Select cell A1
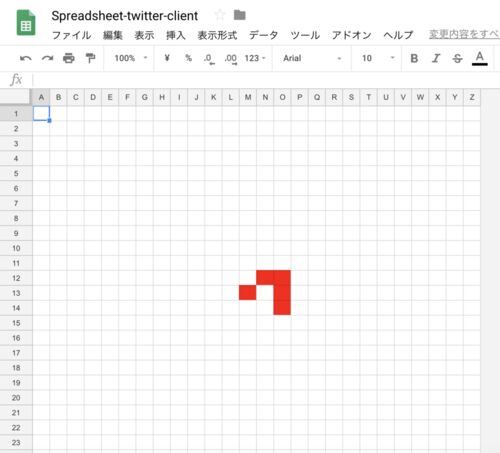The height and width of the screenshot is (453, 500). pos(41,113)
